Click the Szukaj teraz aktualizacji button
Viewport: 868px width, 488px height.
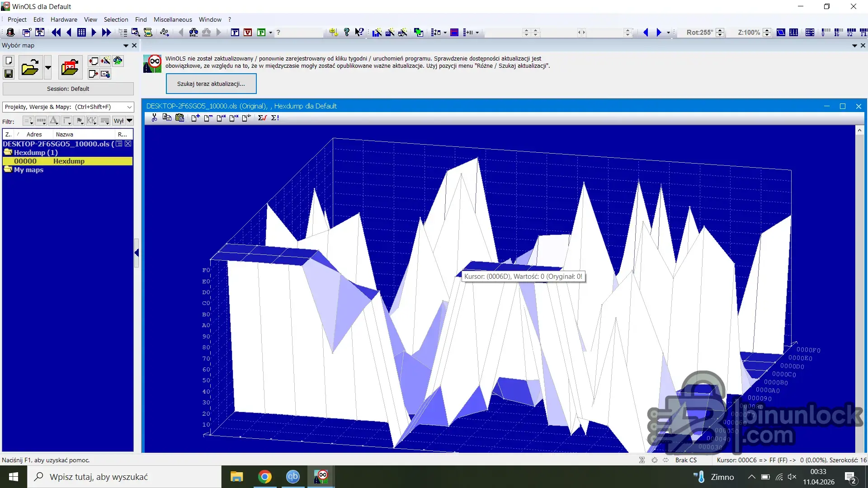coord(211,84)
